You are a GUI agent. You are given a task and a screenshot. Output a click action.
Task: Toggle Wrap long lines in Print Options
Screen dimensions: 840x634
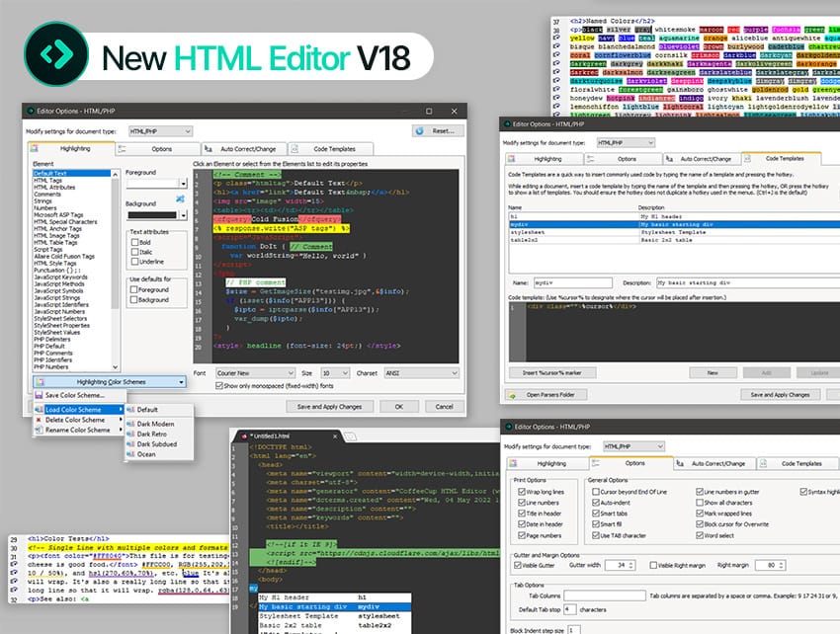pos(522,492)
